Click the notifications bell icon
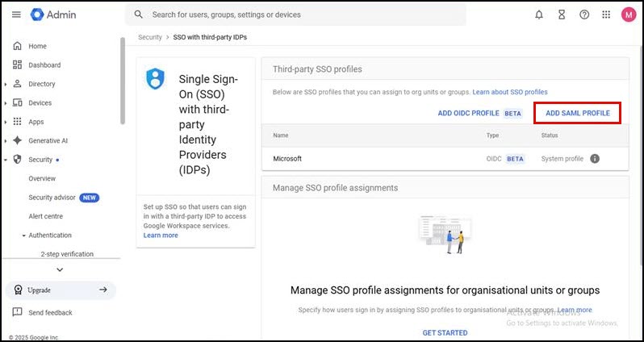This screenshot has width=644, height=342. pos(539,15)
